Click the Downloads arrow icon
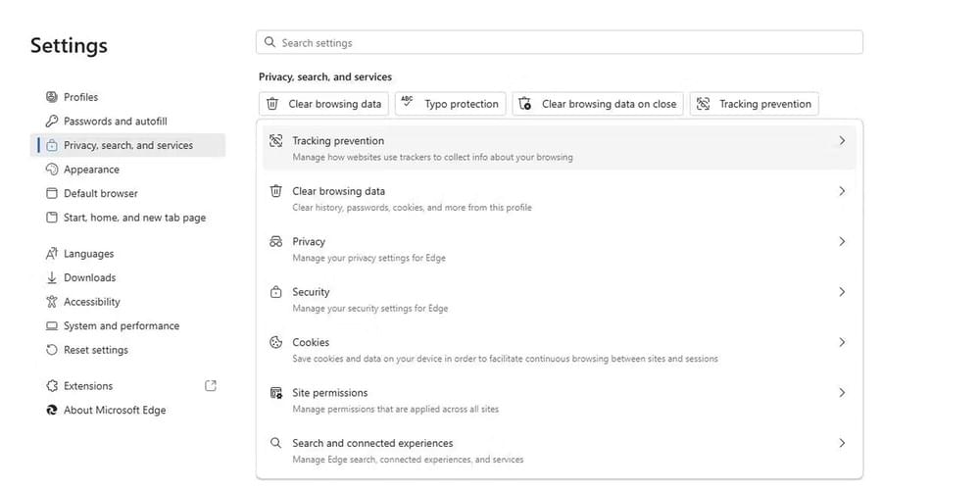Image resolution: width=980 pixels, height=491 pixels. pos(52,277)
